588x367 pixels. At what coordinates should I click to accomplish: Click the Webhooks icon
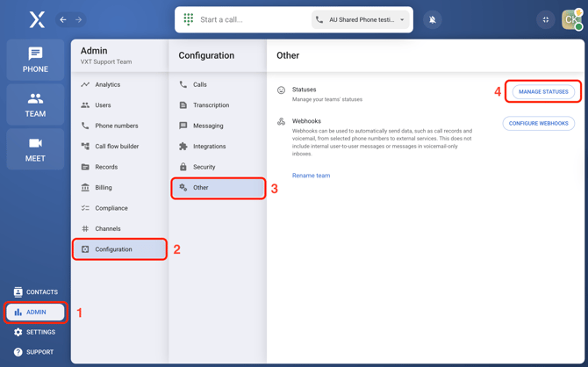pyautogui.click(x=281, y=121)
